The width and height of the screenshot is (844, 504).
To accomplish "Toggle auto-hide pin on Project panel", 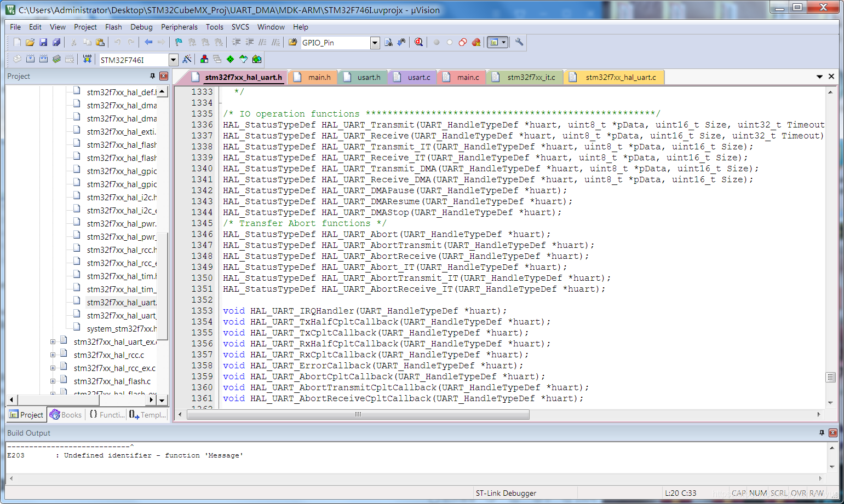I will (152, 77).
